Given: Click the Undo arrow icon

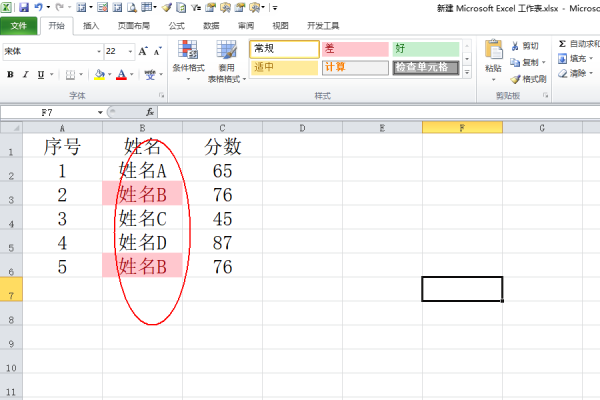Looking at the screenshot, I should pyautogui.click(x=38, y=7).
